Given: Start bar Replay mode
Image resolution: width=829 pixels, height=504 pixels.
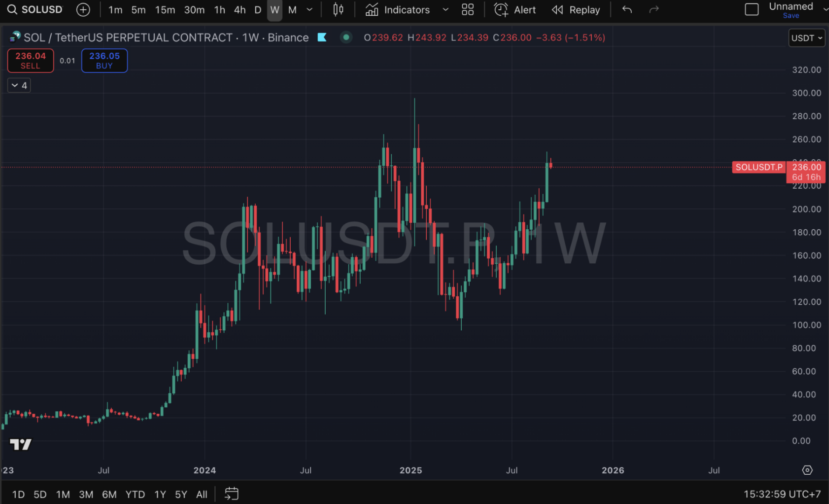Looking at the screenshot, I should click(576, 10).
